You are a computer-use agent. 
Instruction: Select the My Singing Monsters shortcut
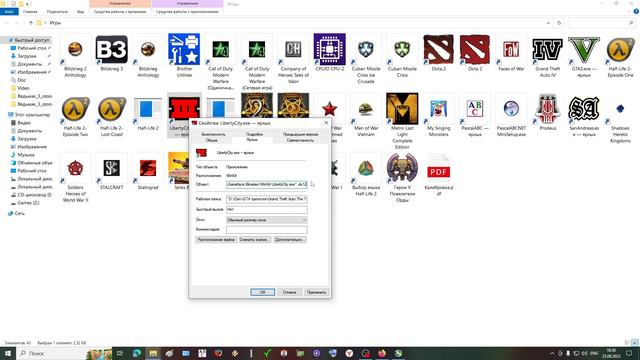(438, 109)
